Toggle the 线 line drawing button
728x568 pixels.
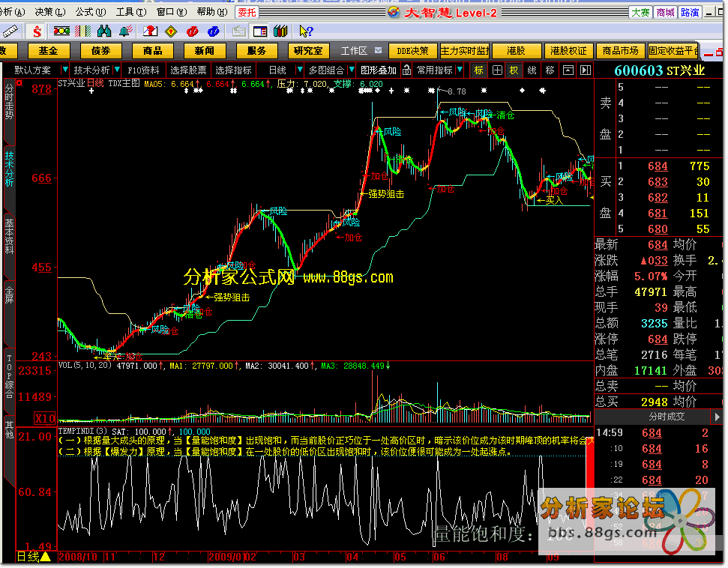tap(532, 70)
